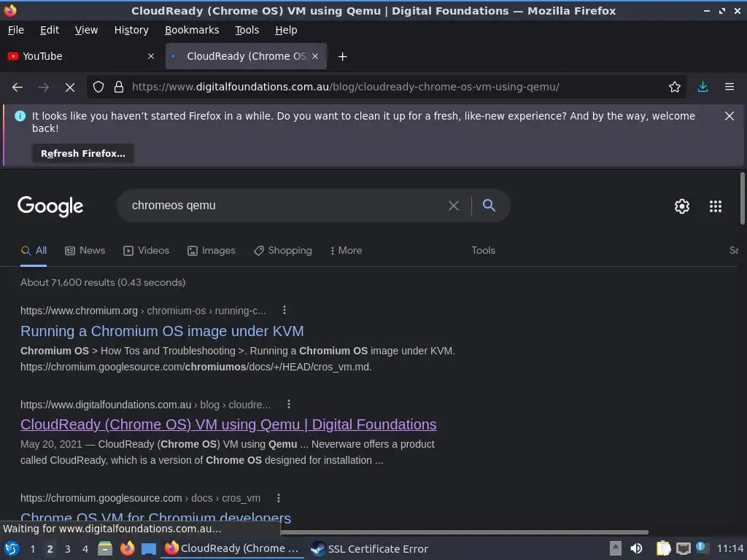Expand the More search filters
Viewport: 747px width, 560px height.
(346, 251)
